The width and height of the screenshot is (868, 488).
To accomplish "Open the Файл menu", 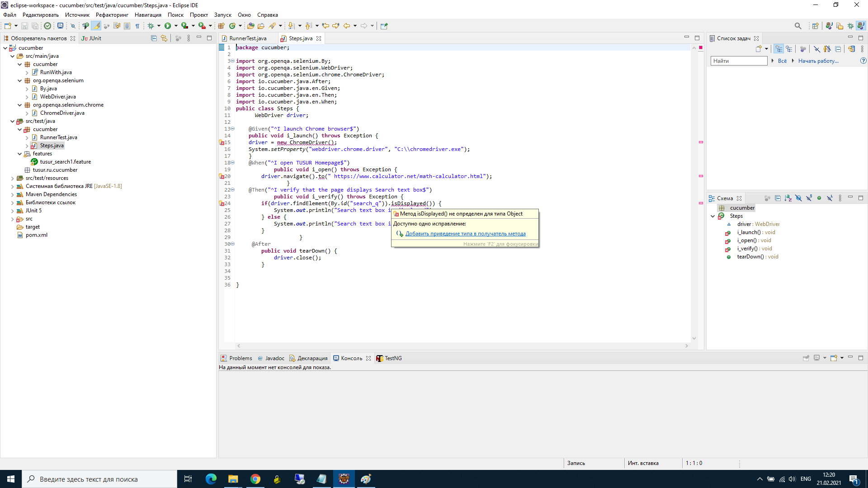I will click(x=9, y=15).
